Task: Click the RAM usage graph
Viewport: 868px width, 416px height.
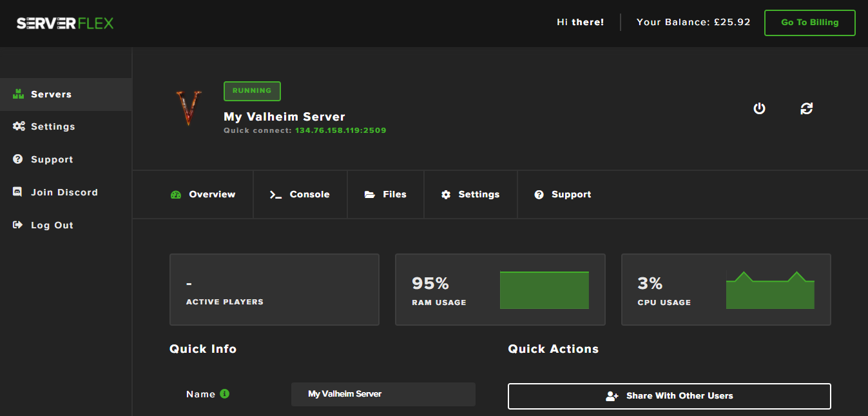Action: pyautogui.click(x=545, y=290)
